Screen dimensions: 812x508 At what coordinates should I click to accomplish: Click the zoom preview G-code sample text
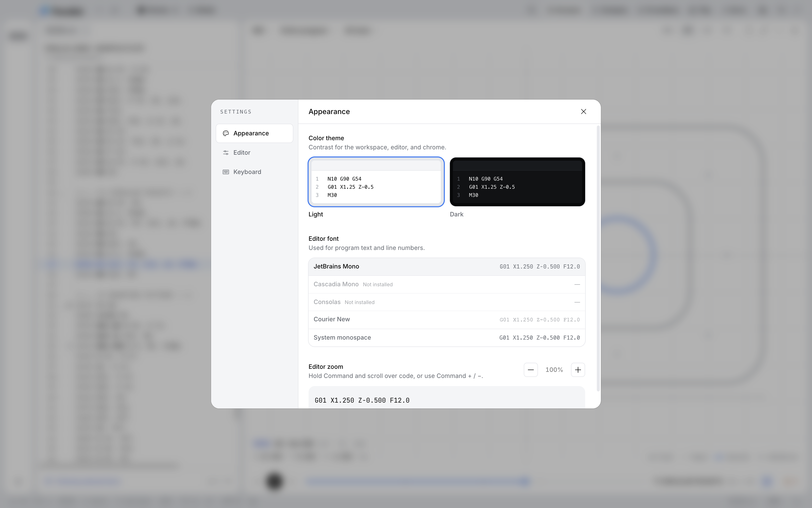tap(362, 400)
